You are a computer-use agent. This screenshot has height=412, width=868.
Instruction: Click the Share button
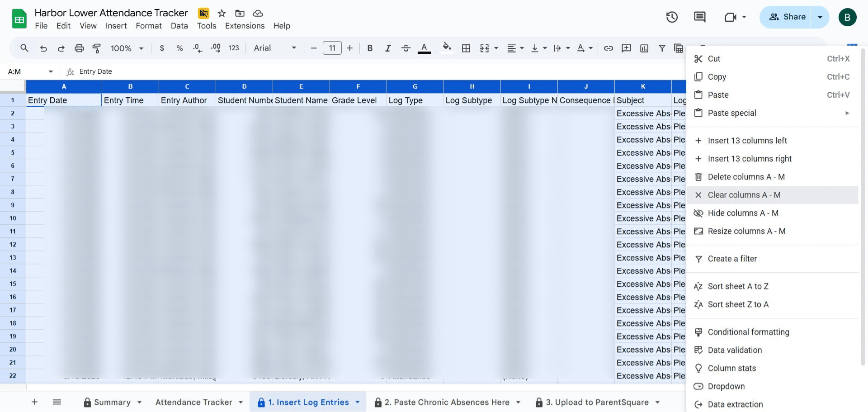click(786, 17)
